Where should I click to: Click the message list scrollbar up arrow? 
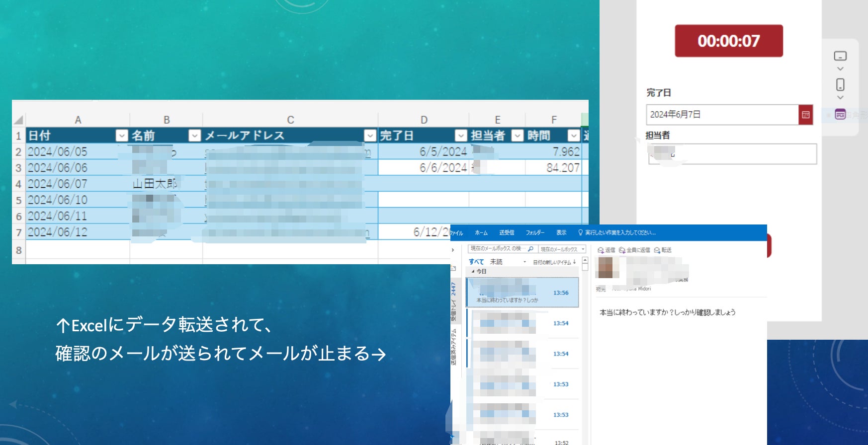[585, 260]
